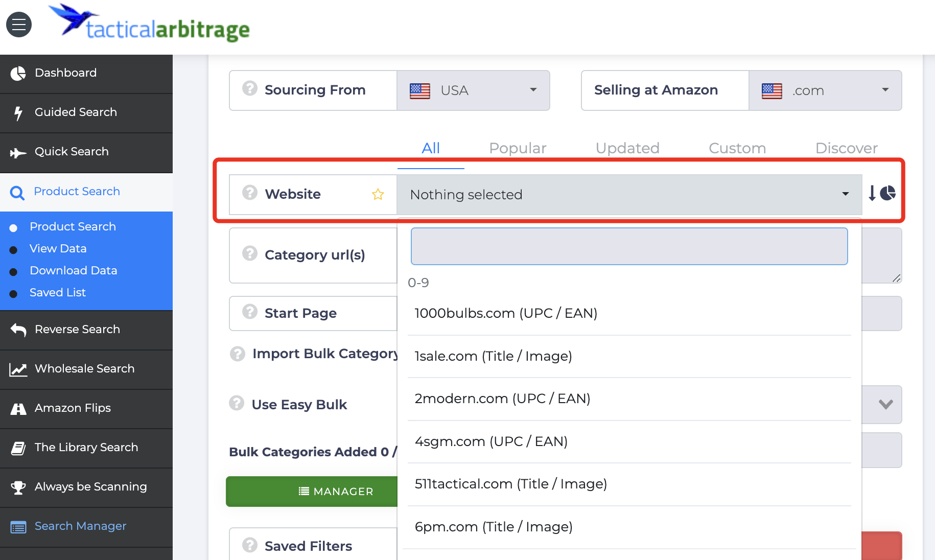Click the Category url(s) help icon
The height and width of the screenshot is (560, 935).
(x=250, y=253)
